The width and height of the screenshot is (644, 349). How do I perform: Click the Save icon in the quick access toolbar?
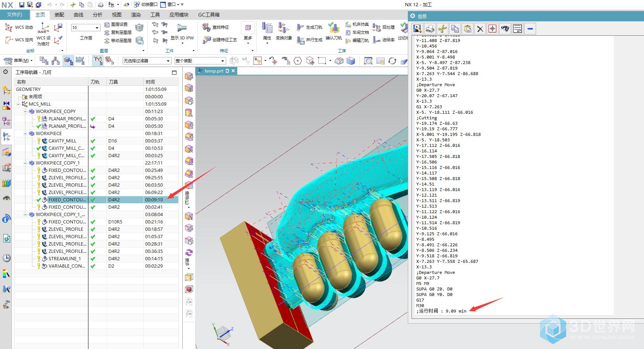pyautogui.click(x=22, y=5)
